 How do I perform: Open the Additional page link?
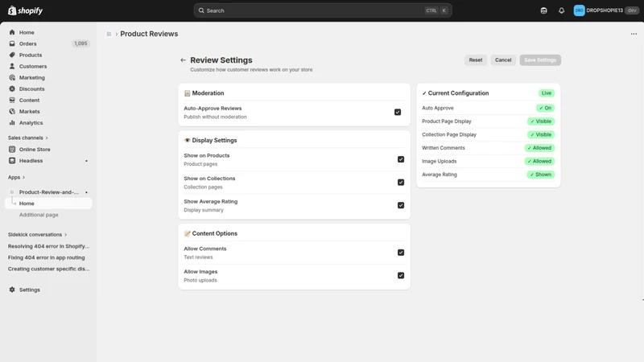click(39, 215)
